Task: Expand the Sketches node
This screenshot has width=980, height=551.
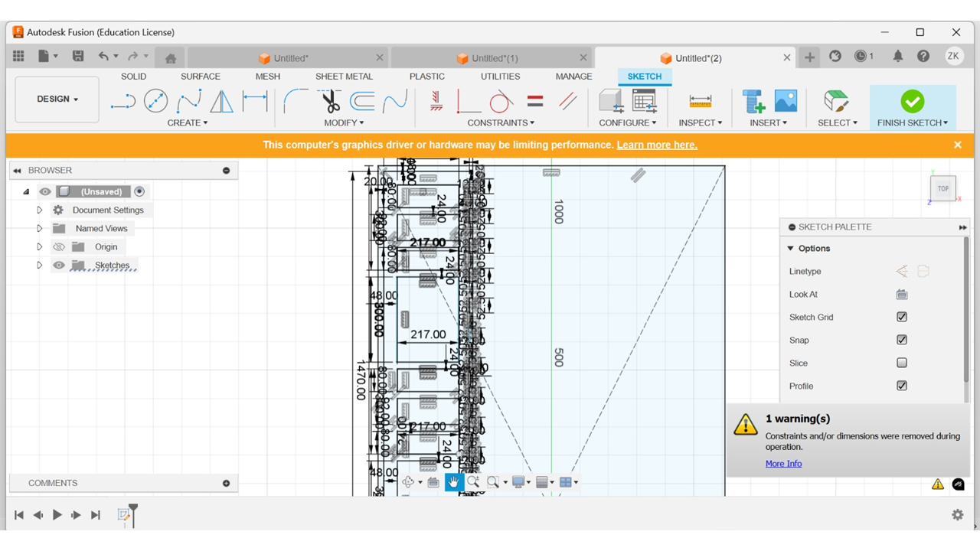Action: tap(40, 266)
